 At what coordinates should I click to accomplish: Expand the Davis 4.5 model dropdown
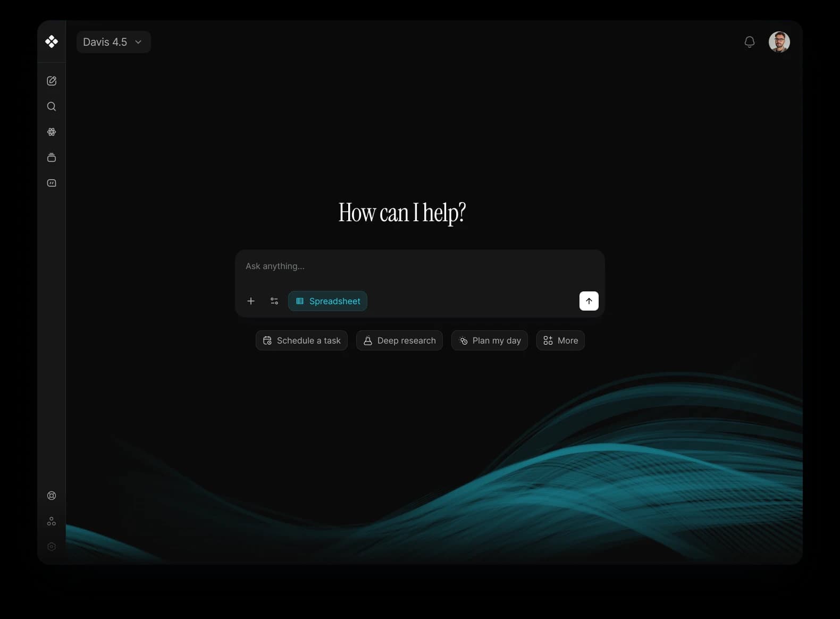pos(114,42)
